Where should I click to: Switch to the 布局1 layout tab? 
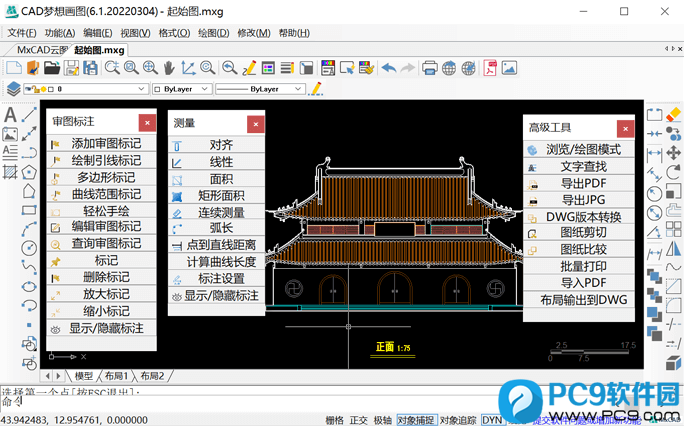pyautogui.click(x=116, y=376)
